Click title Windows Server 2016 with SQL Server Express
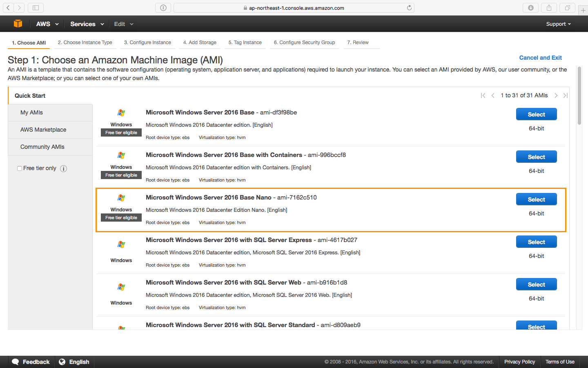Screen dimensions: 588x368 pos(229,240)
